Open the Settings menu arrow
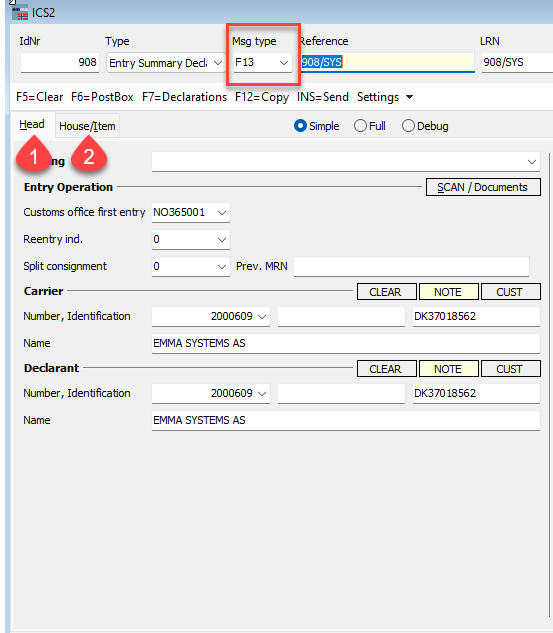 (409, 97)
